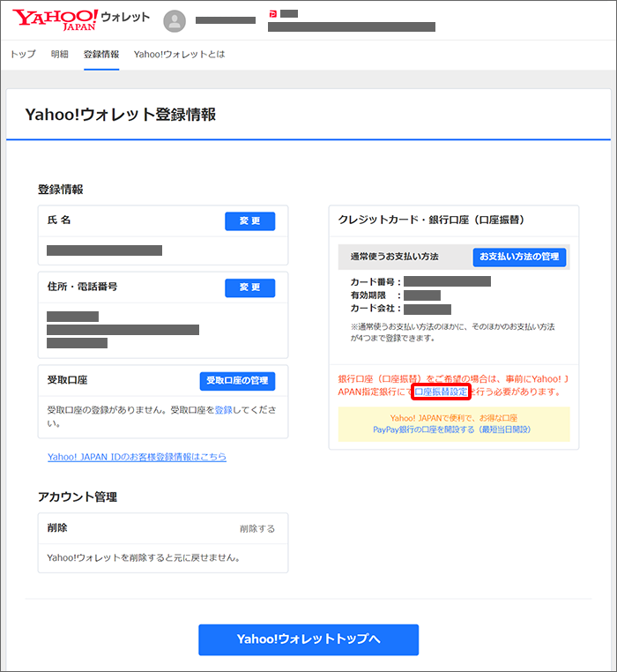Click the 登録 link in 受取口座 text

tap(223, 410)
